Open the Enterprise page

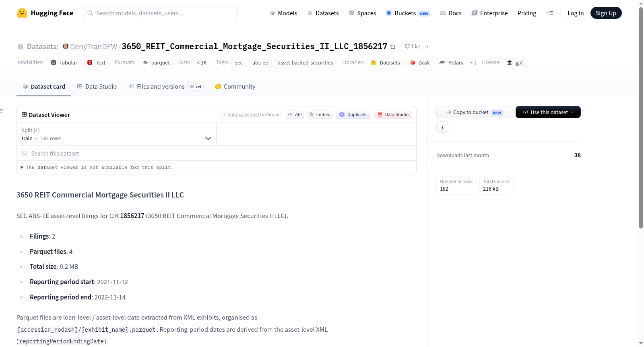pyautogui.click(x=489, y=13)
